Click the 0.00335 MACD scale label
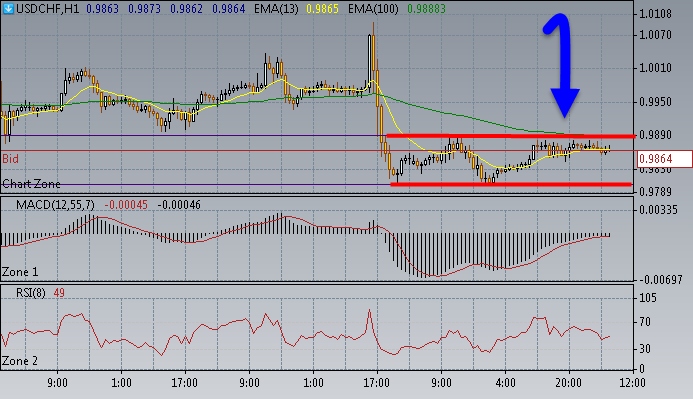This screenshot has width=693, height=399. pyautogui.click(x=659, y=209)
